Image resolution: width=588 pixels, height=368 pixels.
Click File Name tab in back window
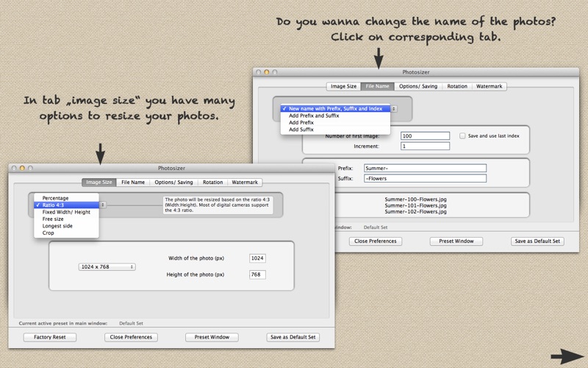pos(377,86)
